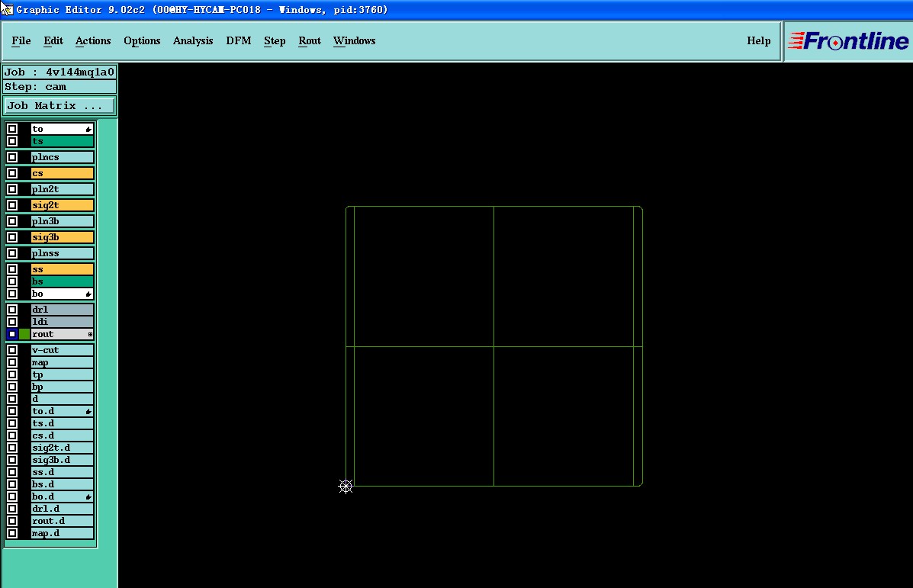Click the marker icon on the 'to' layer row
This screenshot has height=588, width=913.
[88, 129]
